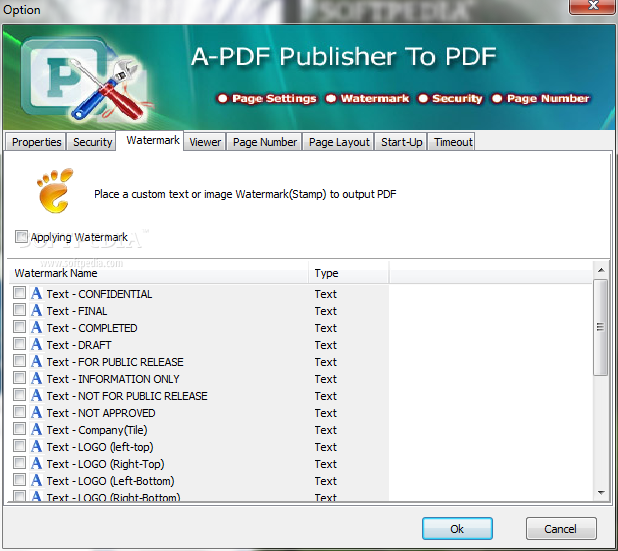This screenshot has width=618, height=551.
Task: Go to the Start-Up tab
Action: [401, 142]
